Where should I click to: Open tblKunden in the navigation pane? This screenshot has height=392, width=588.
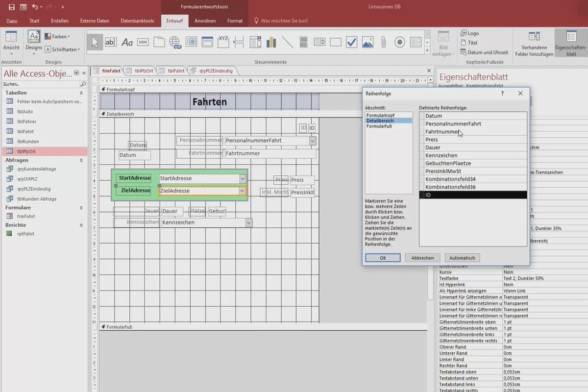(x=27, y=142)
